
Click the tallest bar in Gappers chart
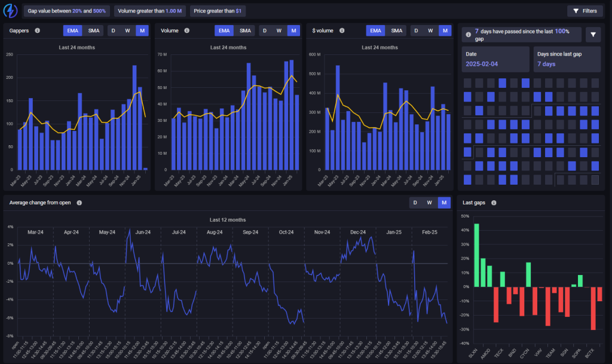coord(134,117)
